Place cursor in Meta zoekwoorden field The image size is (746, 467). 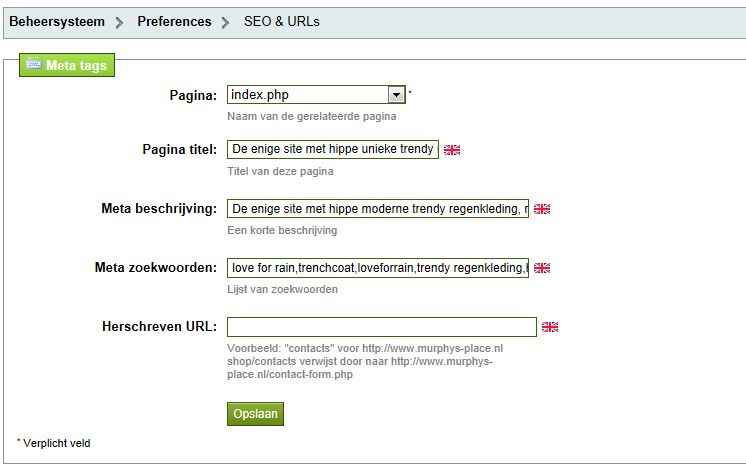pos(377,268)
